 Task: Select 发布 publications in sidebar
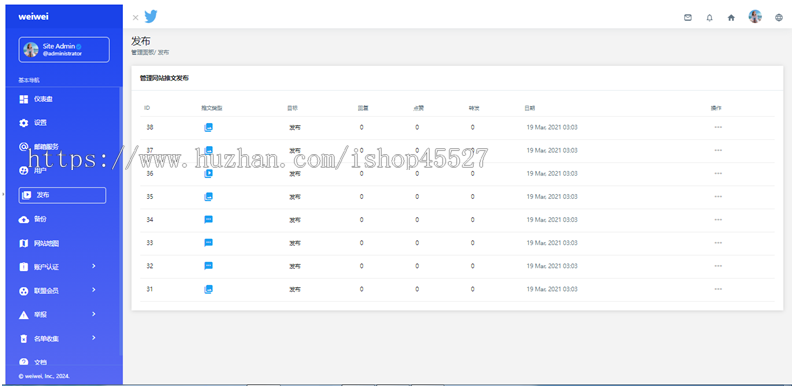click(x=62, y=196)
